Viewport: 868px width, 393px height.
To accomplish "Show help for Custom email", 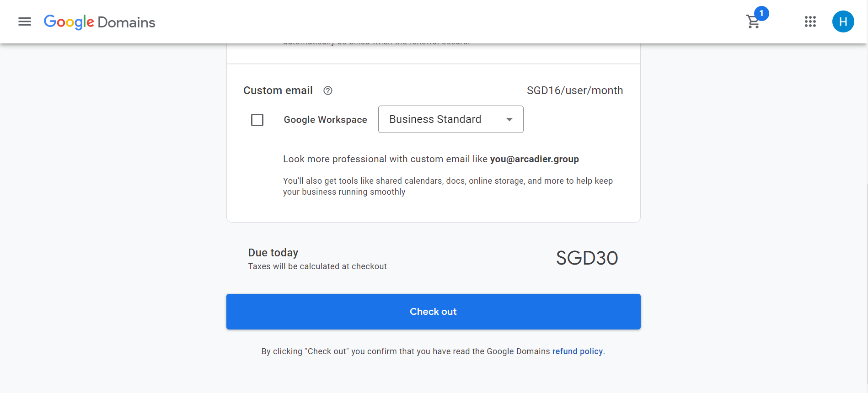I will pyautogui.click(x=327, y=90).
